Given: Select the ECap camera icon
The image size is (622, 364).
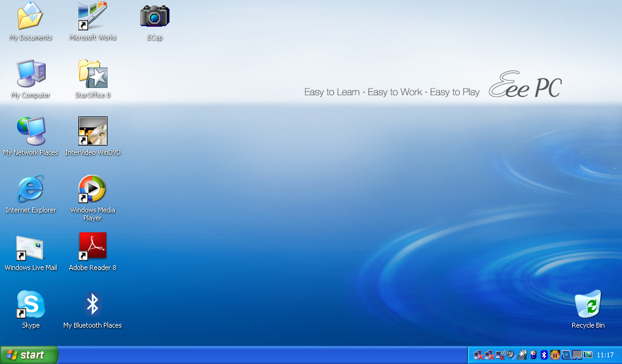Looking at the screenshot, I should pos(155,16).
